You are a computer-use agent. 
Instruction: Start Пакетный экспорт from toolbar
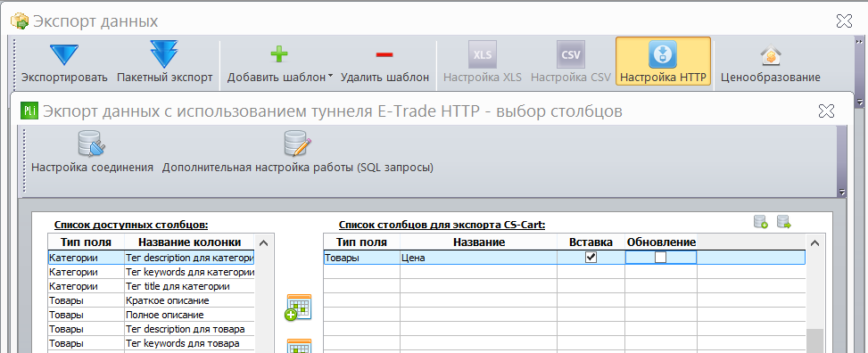tap(164, 62)
